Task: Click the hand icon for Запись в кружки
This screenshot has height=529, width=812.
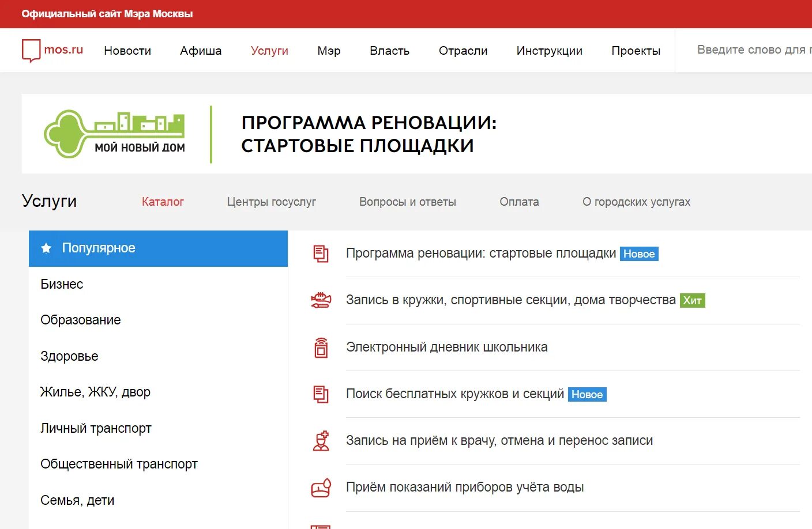Action: pyautogui.click(x=321, y=300)
